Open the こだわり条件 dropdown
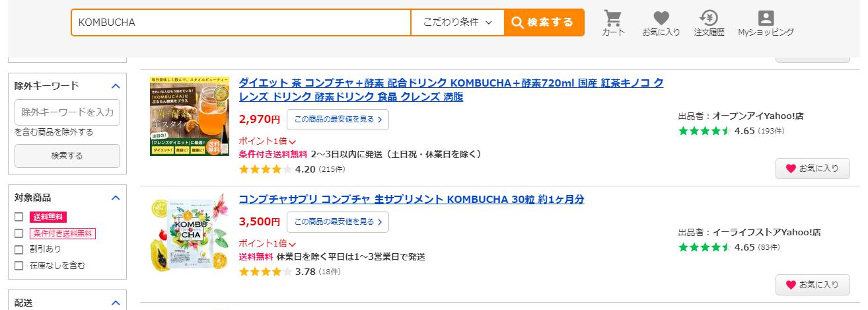This screenshot has width=868, height=310. [458, 22]
